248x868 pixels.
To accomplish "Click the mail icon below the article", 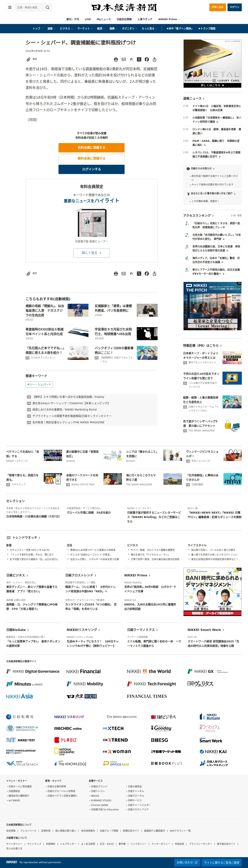I will [x=123, y=274].
